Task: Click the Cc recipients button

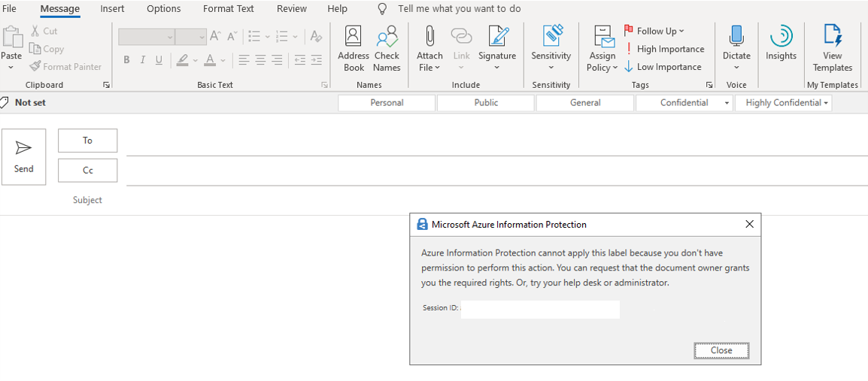Action: coord(87,171)
